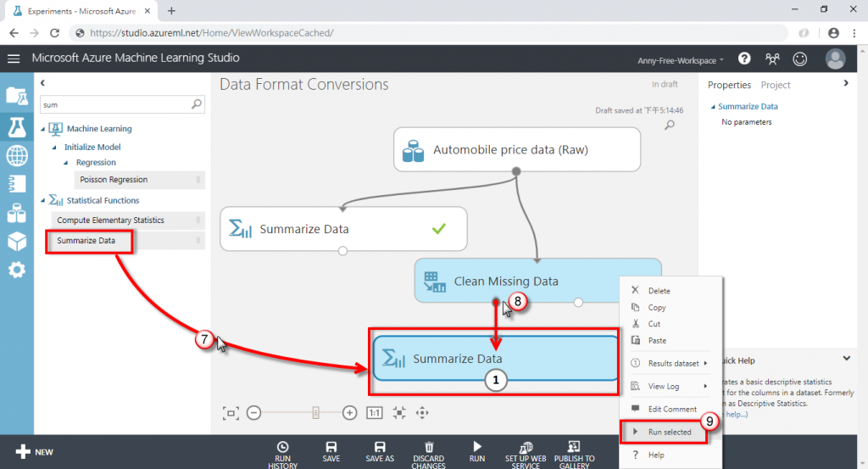Select the Experiments flask sidebar icon
Viewport: 868px width, 469px height.
click(x=17, y=127)
